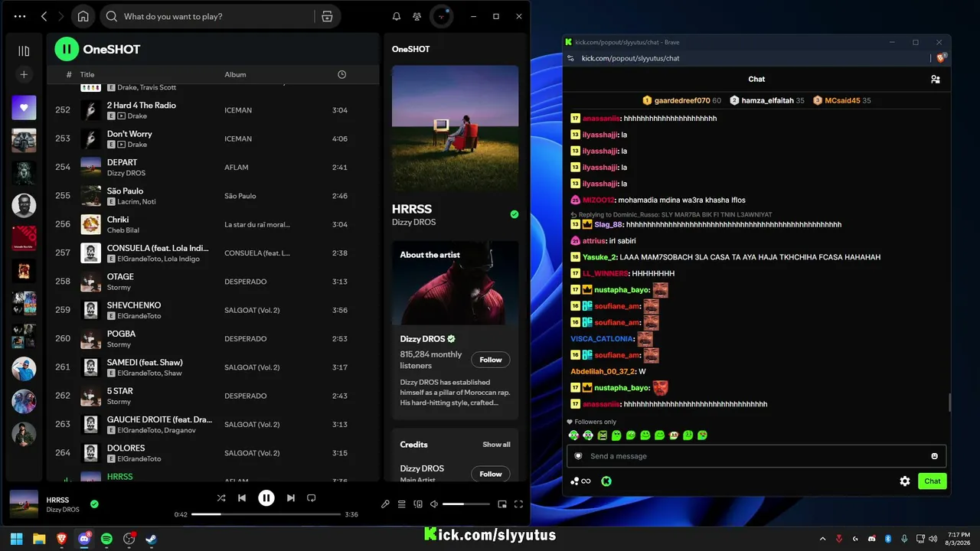The width and height of the screenshot is (980, 551).
Task: Open Brave Shields icon in the chat window
Action: pyautogui.click(x=942, y=57)
